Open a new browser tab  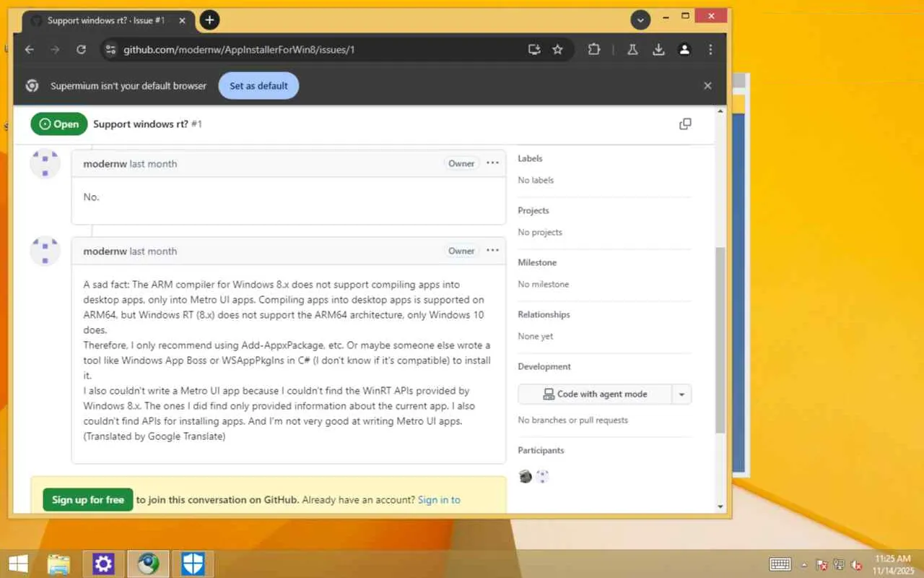(209, 20)
